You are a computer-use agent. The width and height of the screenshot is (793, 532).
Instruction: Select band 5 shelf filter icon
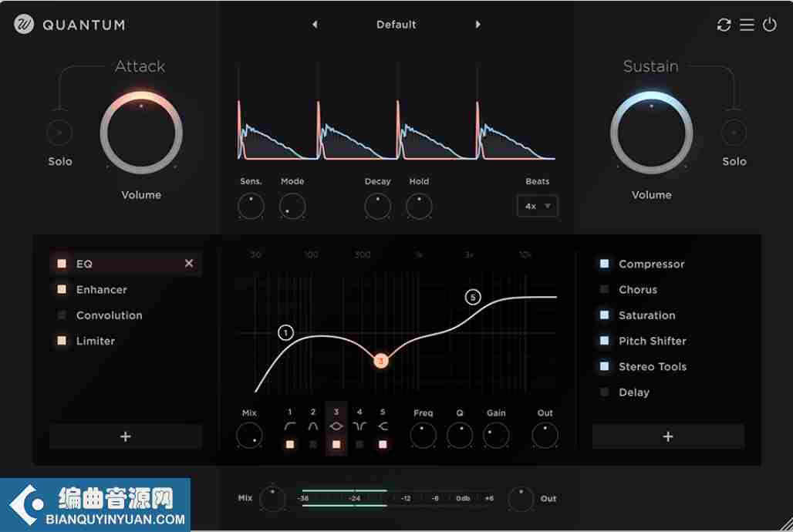(383, 426)
